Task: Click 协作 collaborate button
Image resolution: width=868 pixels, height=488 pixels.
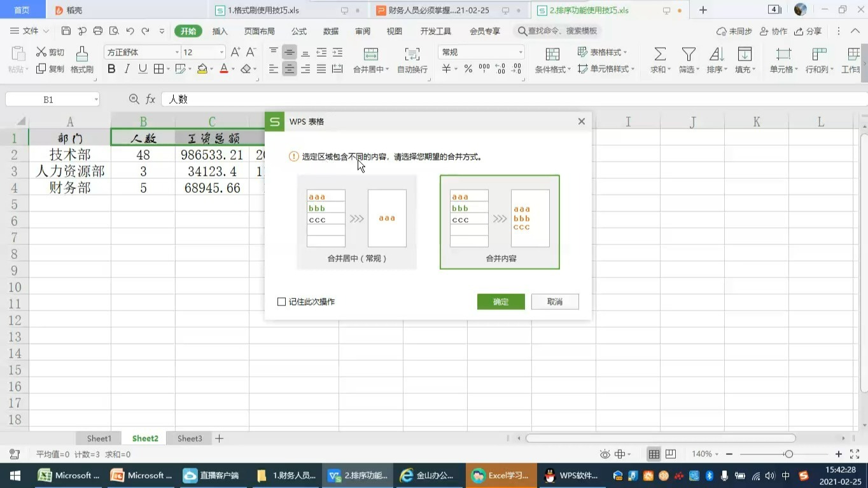Action: click(774, 31)
